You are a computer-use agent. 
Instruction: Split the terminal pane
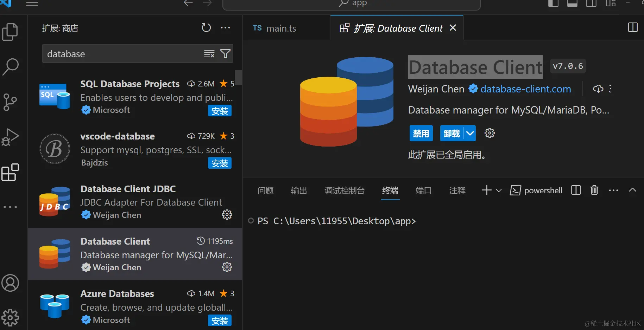click(x=576, y=190)
